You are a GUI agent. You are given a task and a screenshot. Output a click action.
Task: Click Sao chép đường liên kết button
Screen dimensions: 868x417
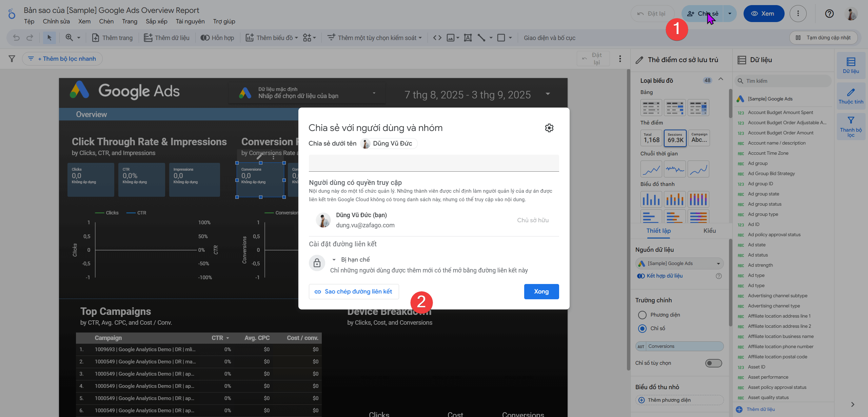354,291
